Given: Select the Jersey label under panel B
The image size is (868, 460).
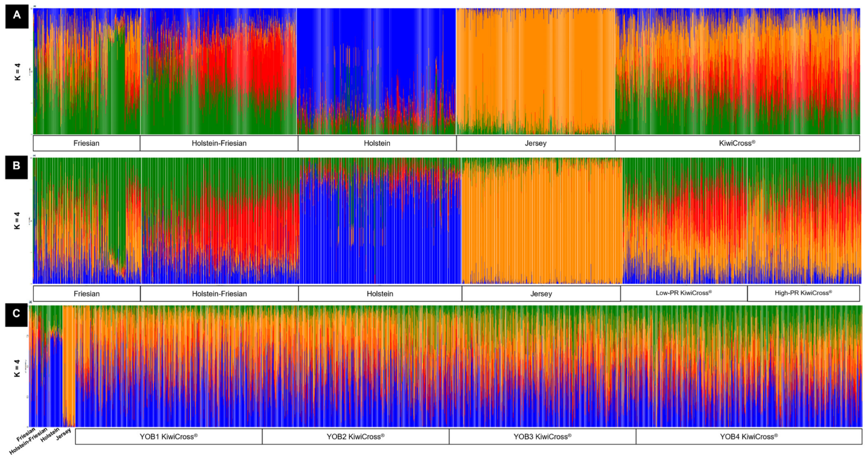Looking at the screenshot, I should 541,294.
